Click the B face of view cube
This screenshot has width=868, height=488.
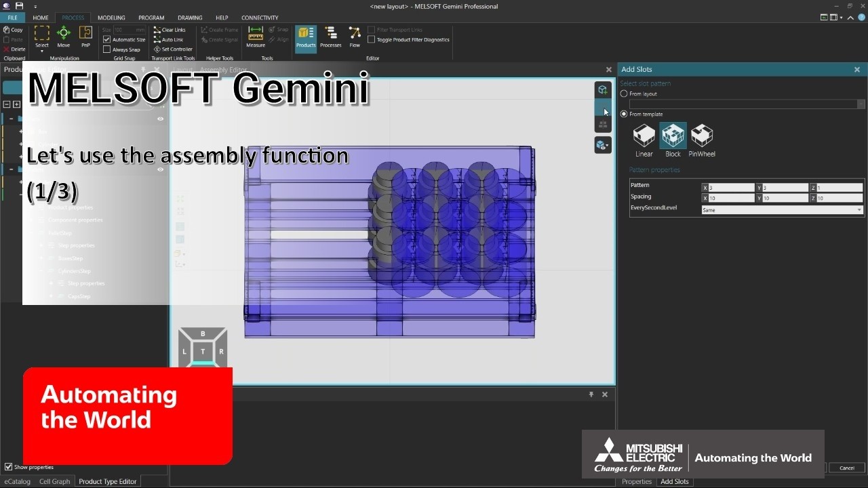tap(203, 334)
